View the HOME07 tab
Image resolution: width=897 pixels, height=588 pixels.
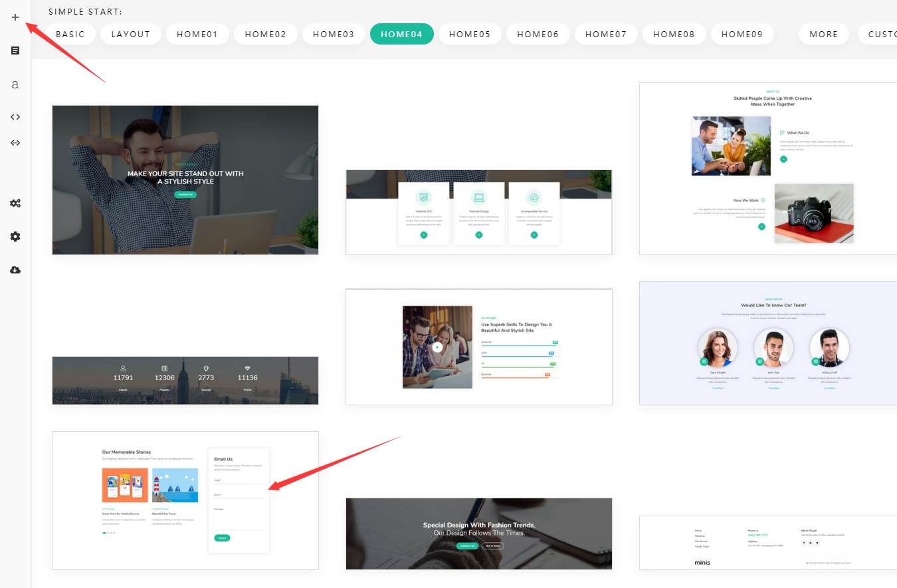pos(606,34)
